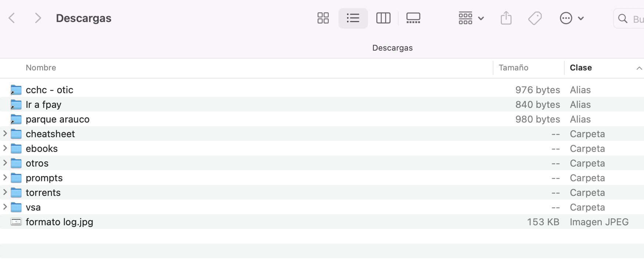Click the search magnifier icon
The image size is (644, 270).
[623, 18]
